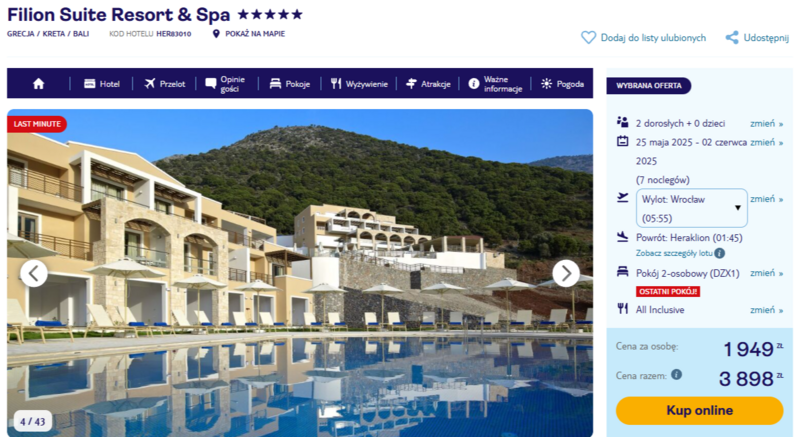Switch to the Wyżywienie tab
Viewport: 800px width, 437px height.
pos(359,84)
